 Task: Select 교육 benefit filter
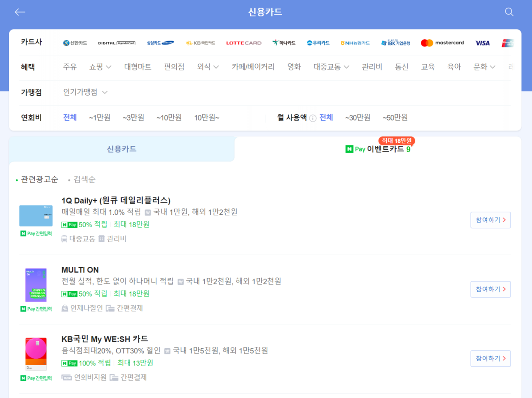(428, 67)
